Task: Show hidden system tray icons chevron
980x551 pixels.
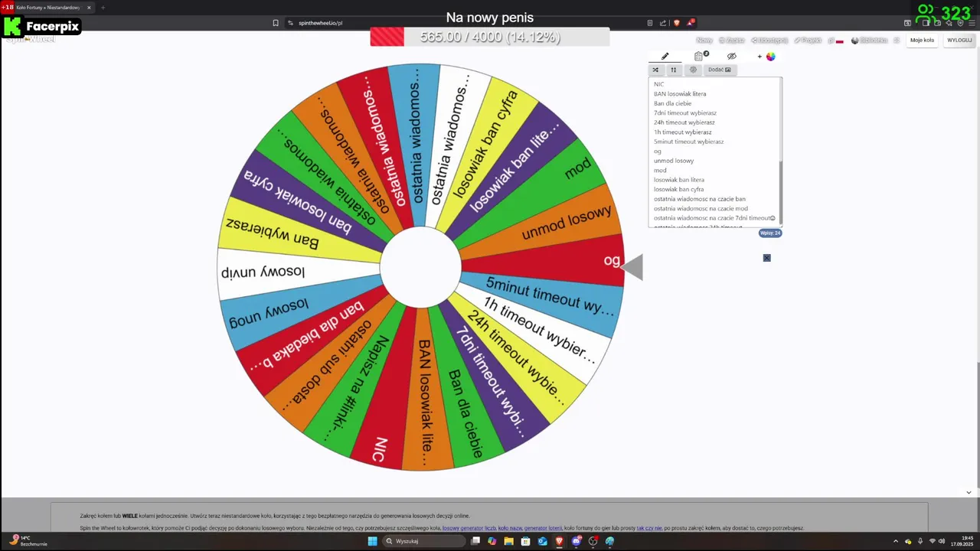Action: coord(896,541)
